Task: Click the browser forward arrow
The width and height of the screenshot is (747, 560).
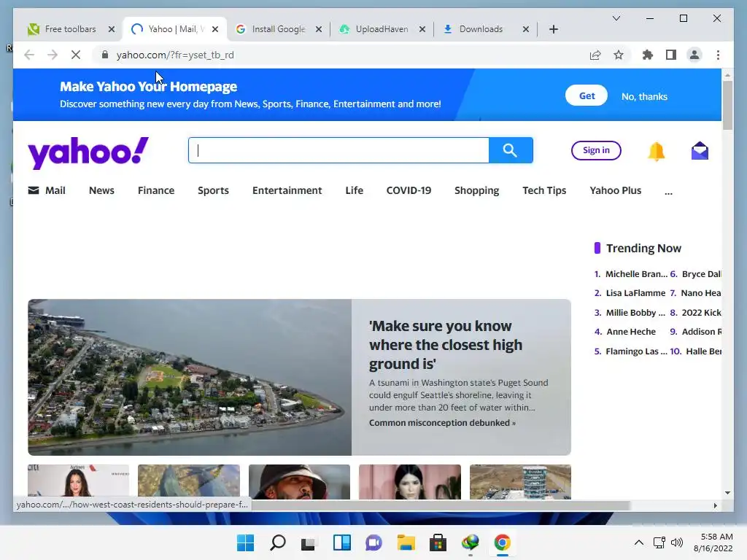Action: tap(53, 55)
